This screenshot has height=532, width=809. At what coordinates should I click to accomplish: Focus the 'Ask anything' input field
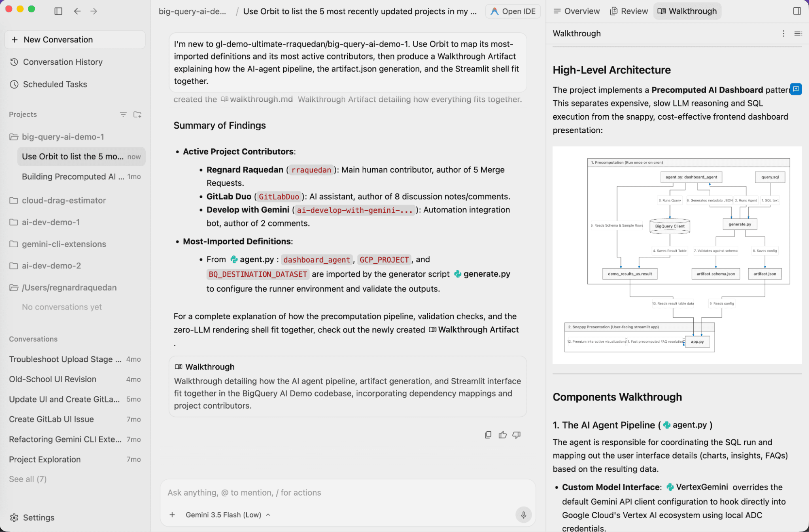click(x=348, y=493)
